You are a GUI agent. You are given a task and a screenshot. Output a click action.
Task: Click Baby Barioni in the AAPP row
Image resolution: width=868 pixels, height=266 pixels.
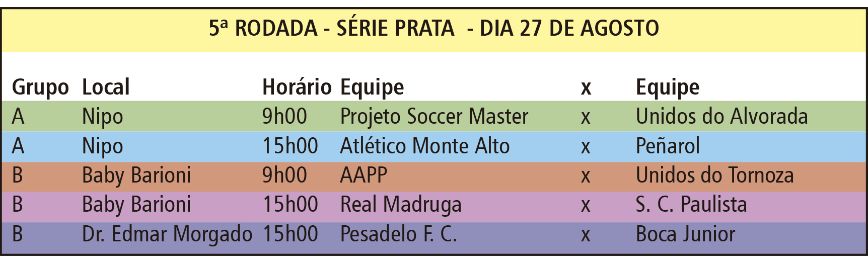coord(136,175)
